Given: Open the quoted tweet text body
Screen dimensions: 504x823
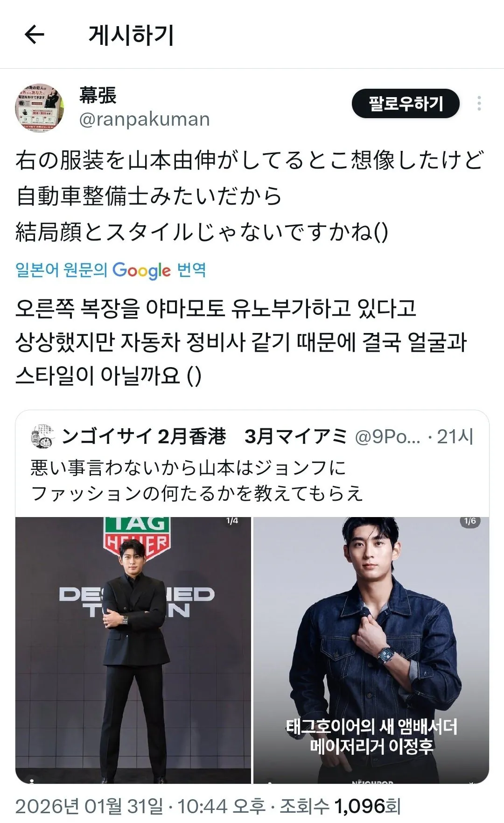Looking at the screenshot, I should pyautogui.click(x=196, y=480).
